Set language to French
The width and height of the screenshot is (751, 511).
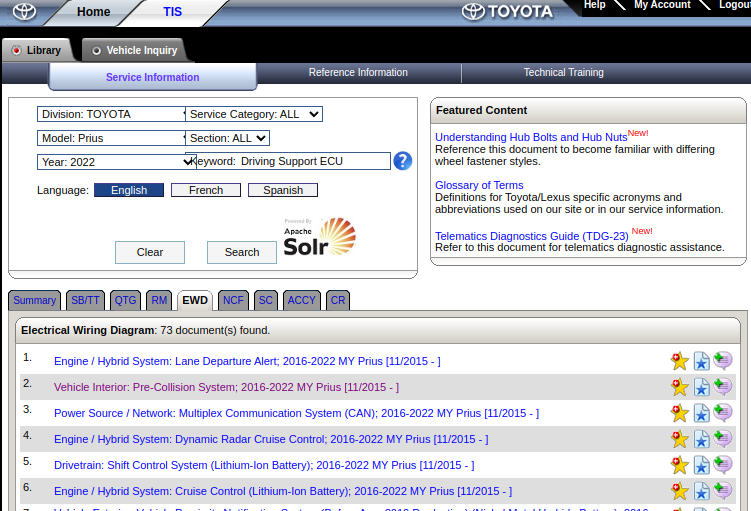tap(206, 190)
